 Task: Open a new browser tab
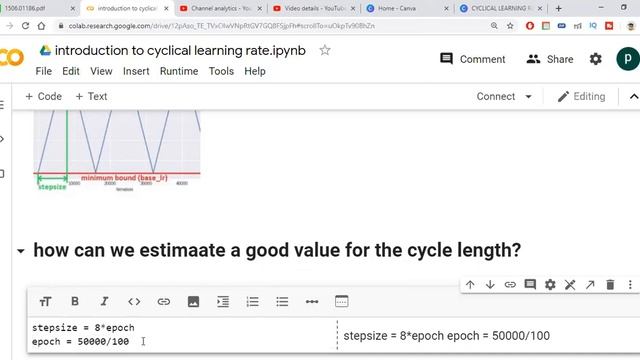point(558,8)
